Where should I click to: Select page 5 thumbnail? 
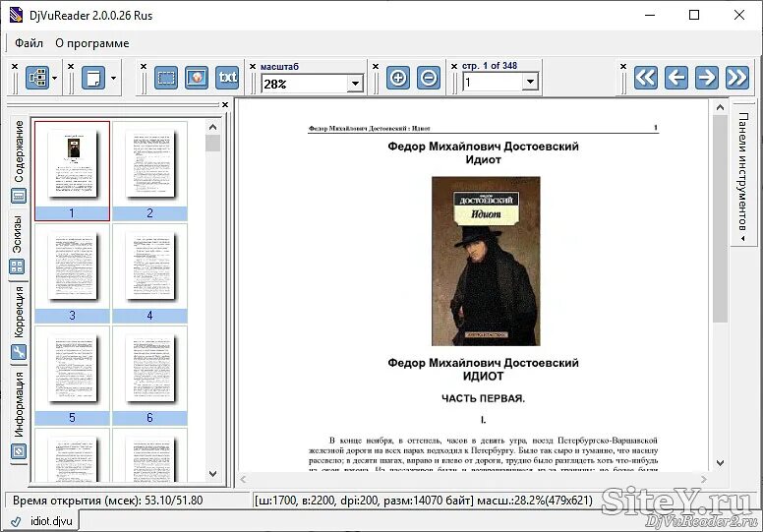pos(72,376)
